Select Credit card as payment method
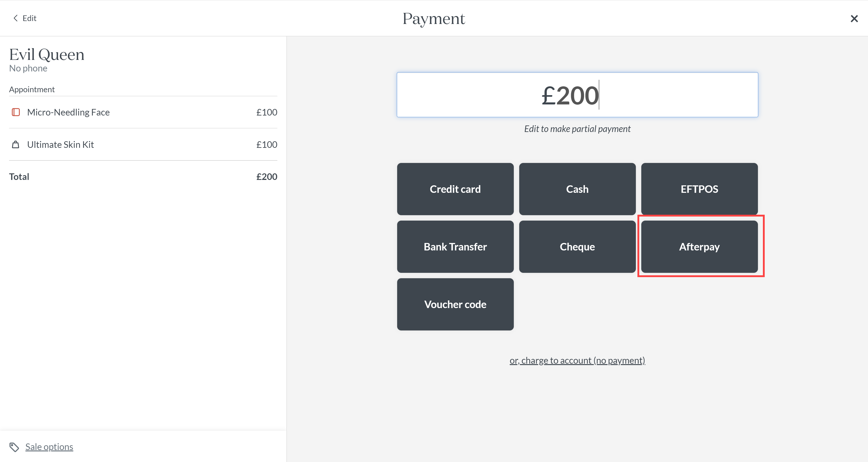This screenshot has width=868, height=462. [x=455, y=189]
